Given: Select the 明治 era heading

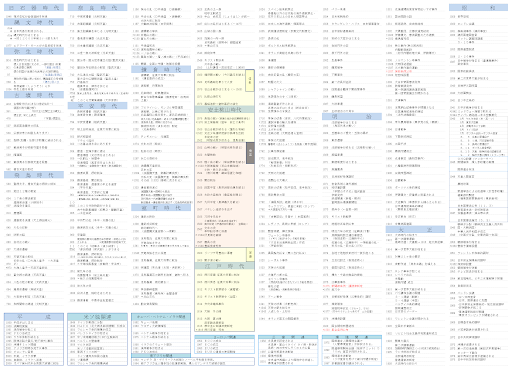Looking at the screenshot, I should tap(352, 117).
